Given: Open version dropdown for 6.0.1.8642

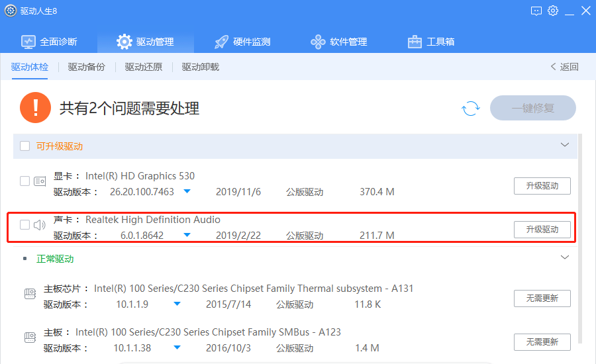Looking at the screenshot, I should click(x=187, y=235).
